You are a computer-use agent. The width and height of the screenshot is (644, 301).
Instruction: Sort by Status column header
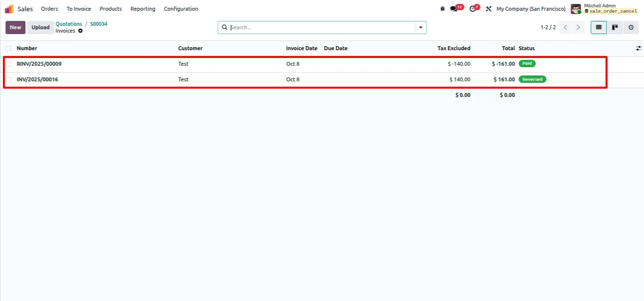[x=526, y=48]
